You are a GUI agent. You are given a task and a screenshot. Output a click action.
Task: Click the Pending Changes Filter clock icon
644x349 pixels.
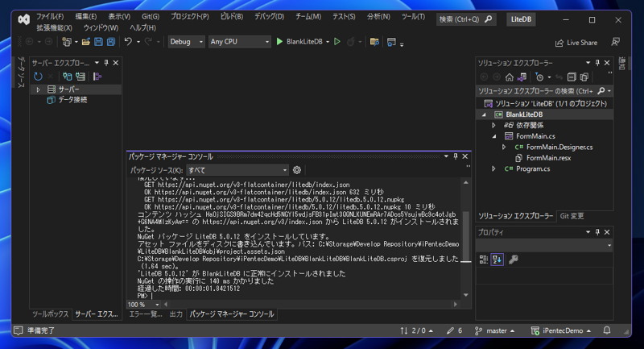coord(539,77)
